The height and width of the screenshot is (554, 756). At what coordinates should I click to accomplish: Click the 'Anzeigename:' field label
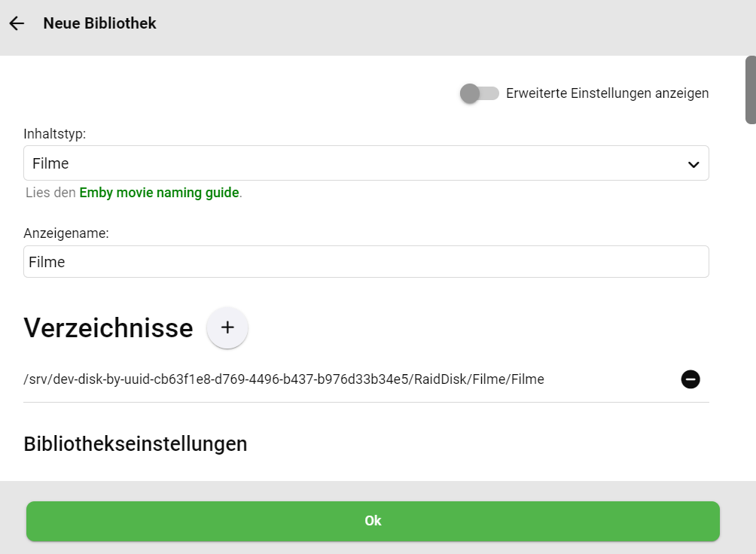(x=66, y=233)
